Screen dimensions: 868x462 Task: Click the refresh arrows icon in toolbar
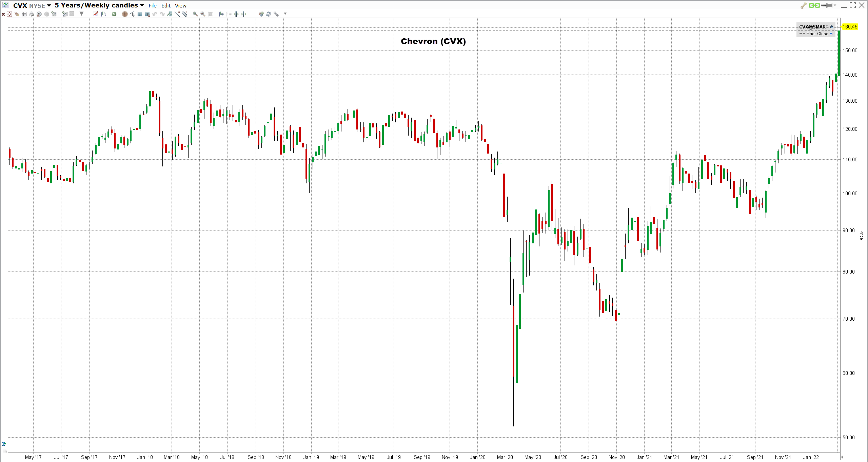click(x=269, y=14)
